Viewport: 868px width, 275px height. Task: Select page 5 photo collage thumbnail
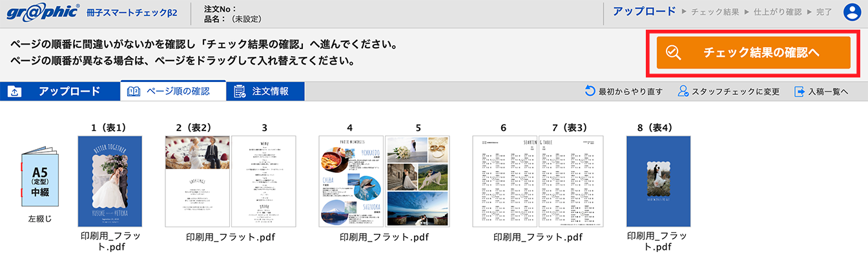417,181
